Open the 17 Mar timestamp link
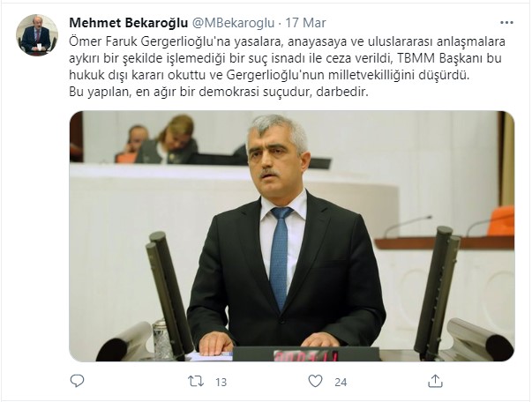 (x=305, y=23)
